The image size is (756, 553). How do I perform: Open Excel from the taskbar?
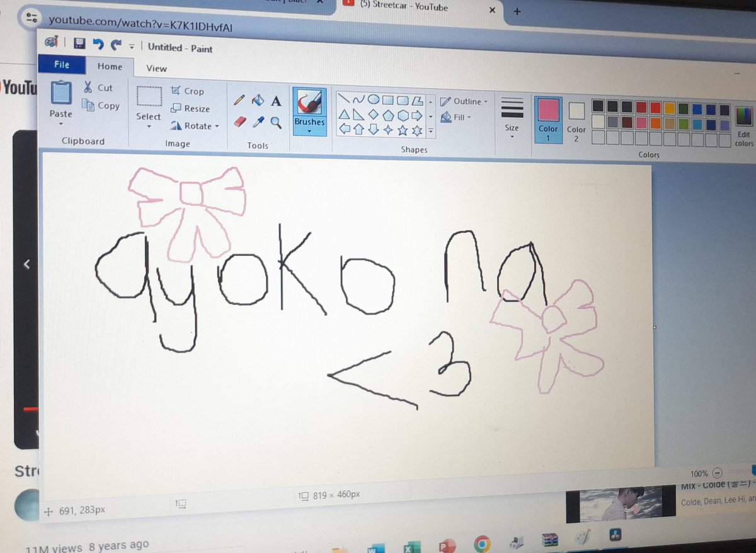click(413, 546)
